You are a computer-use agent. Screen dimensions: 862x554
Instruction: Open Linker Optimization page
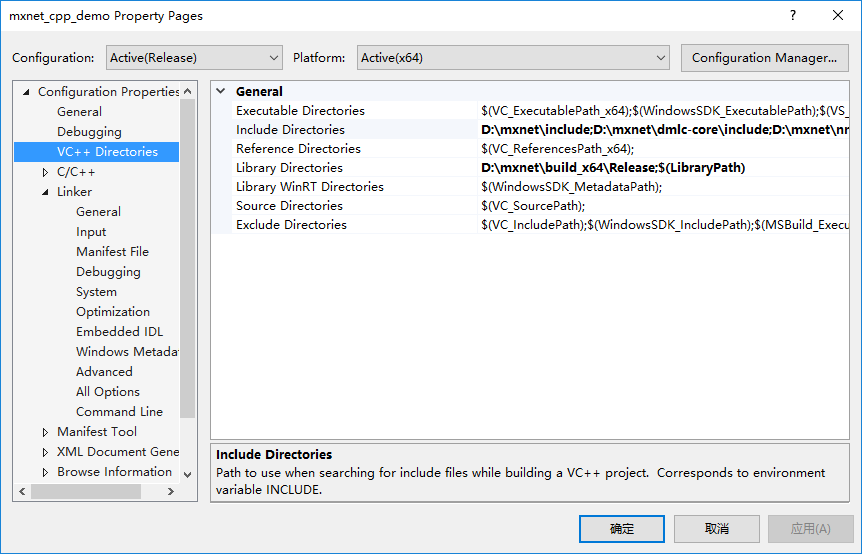point(113,312)
